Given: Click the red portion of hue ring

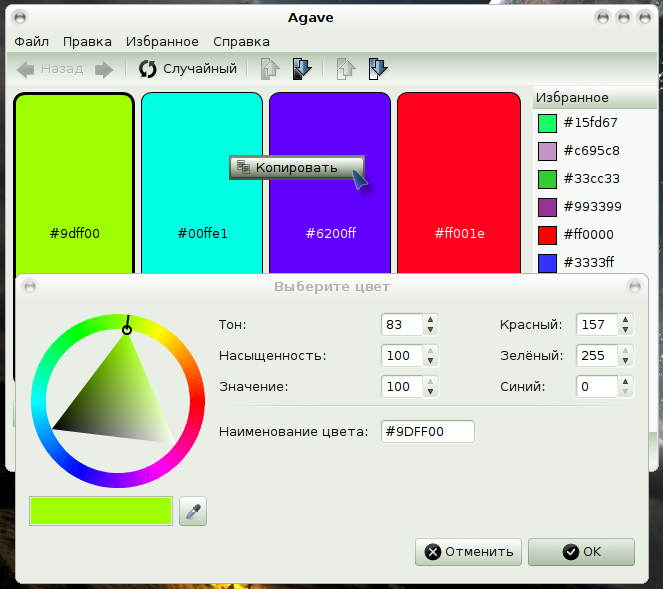Looking at the screenshot, I should pos(197,400).
